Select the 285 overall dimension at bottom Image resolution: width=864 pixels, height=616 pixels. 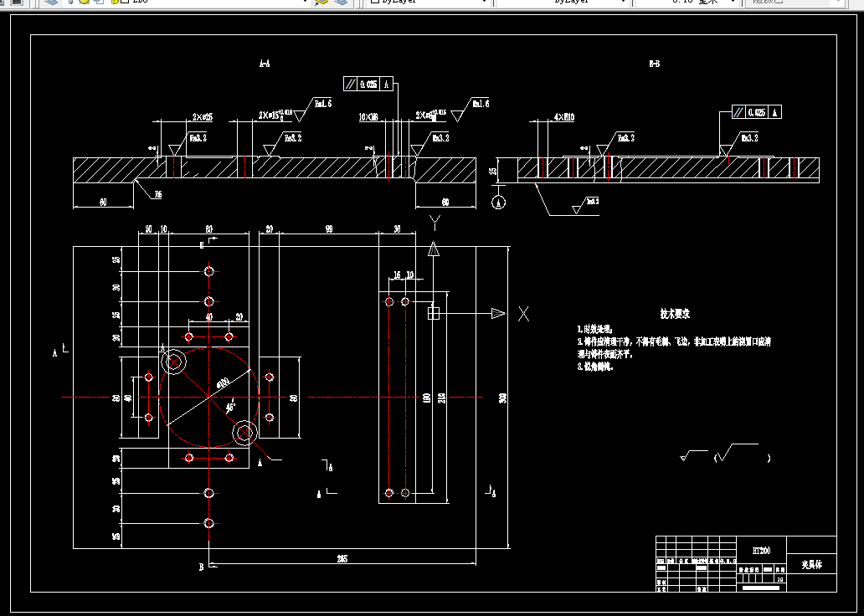[x=342, y=559]
